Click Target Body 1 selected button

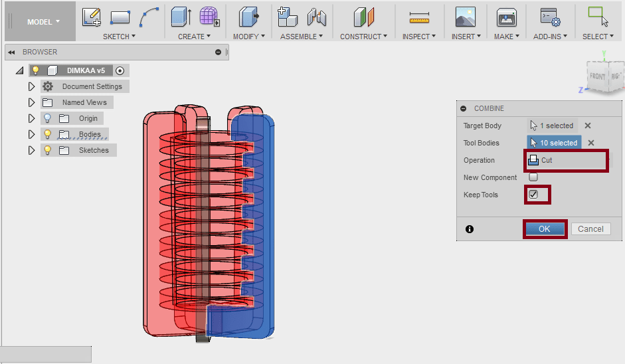(x=553, y=126)
